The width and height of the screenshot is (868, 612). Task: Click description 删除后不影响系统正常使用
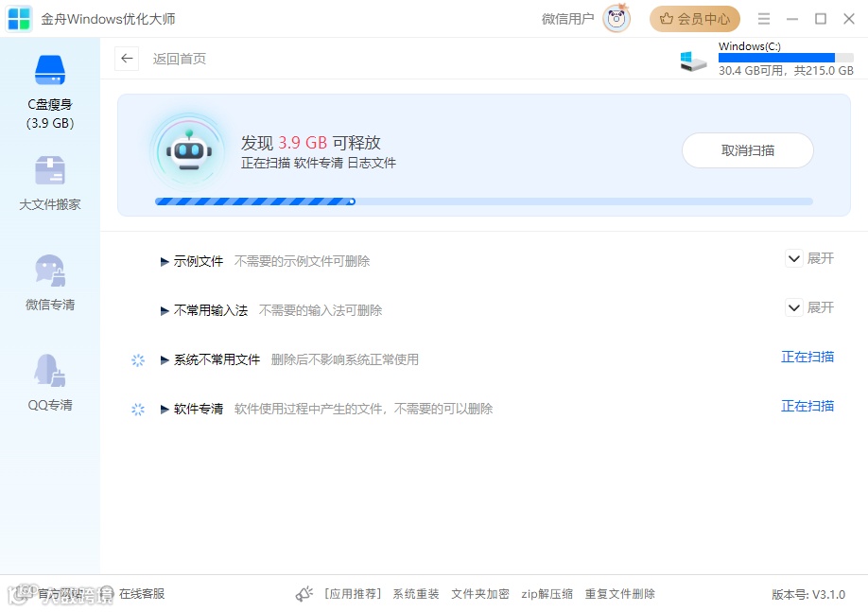click(344, 359)
